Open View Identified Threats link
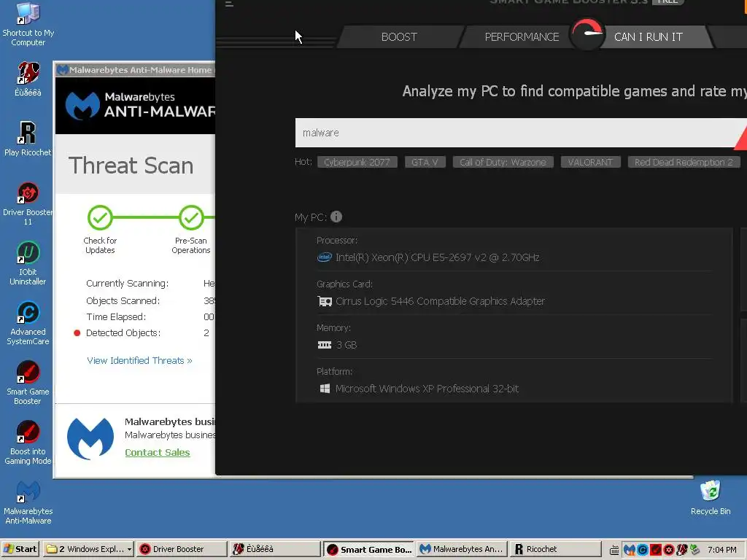 (139, 360)
